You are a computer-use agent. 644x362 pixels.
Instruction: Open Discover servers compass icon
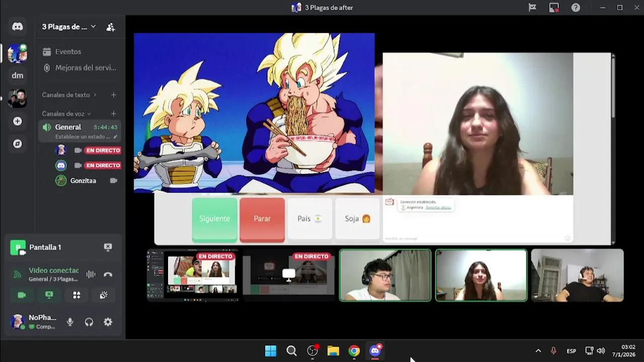pos(18,144)
